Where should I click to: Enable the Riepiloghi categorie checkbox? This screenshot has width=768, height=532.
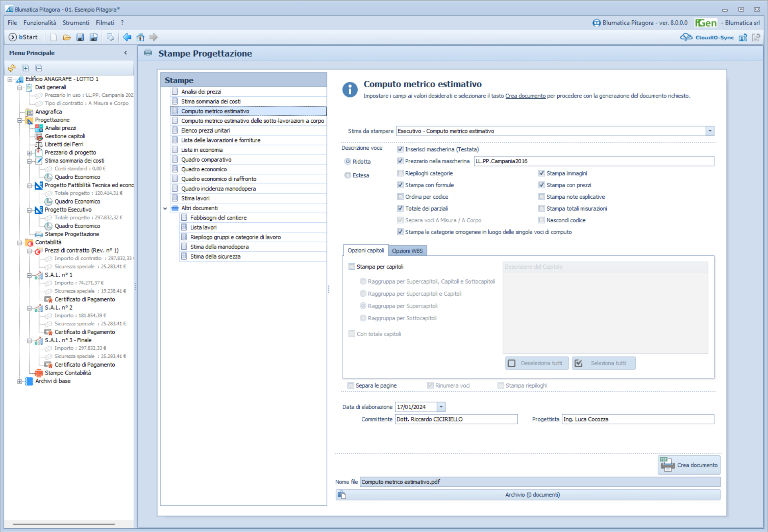coord(400,173)
